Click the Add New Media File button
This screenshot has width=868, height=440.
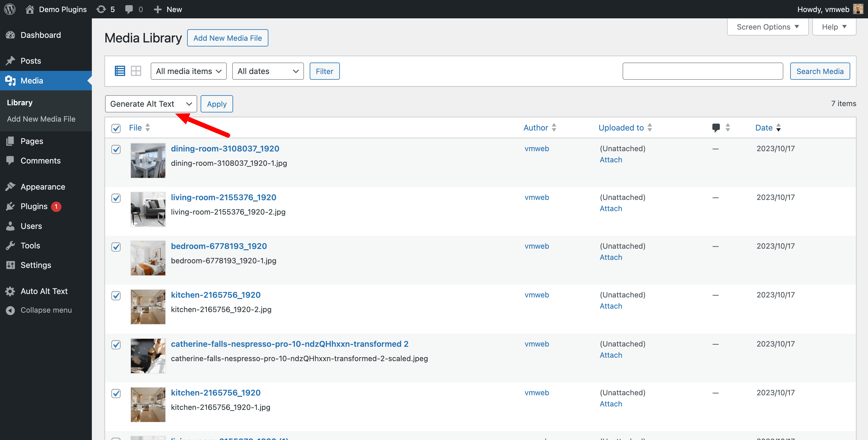coord(227,38)
